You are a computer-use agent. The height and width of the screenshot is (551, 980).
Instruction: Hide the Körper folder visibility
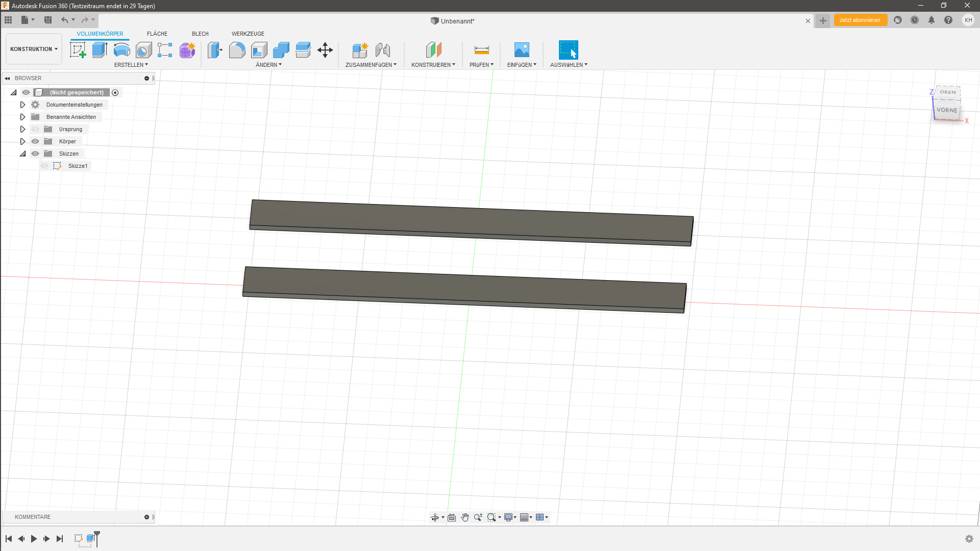pos(35,141)
